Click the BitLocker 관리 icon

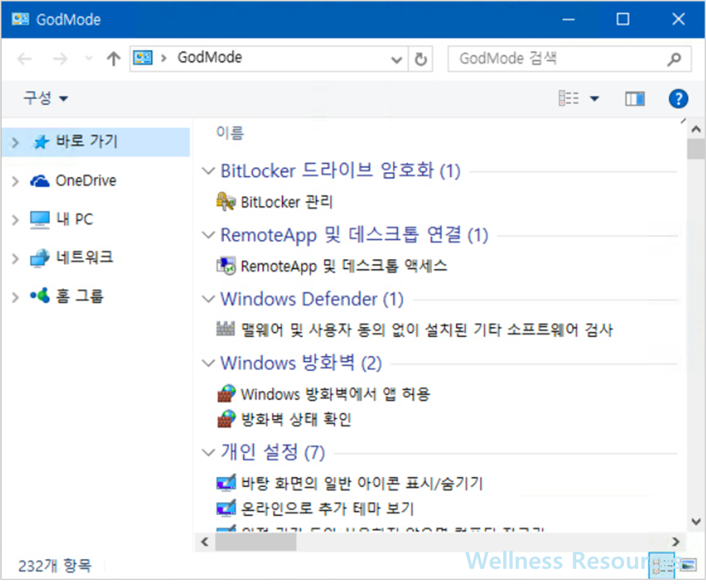pos(225,202)
